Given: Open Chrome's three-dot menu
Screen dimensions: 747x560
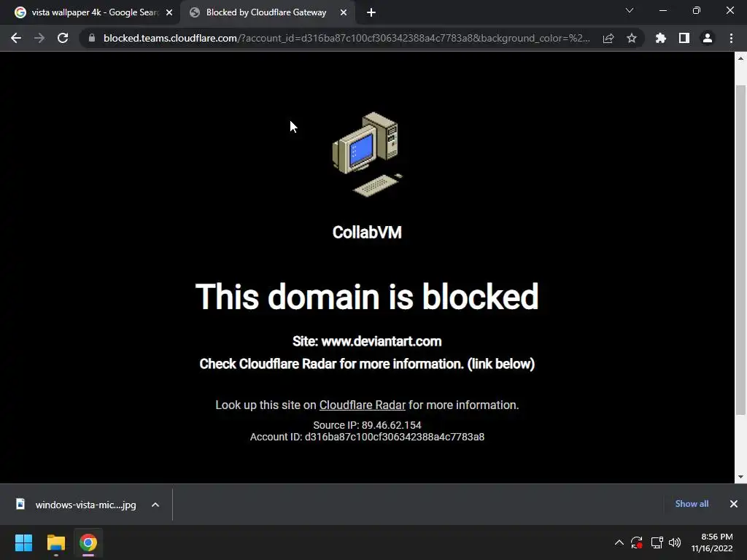Looking at the screenshot, I should click(731, 38).
